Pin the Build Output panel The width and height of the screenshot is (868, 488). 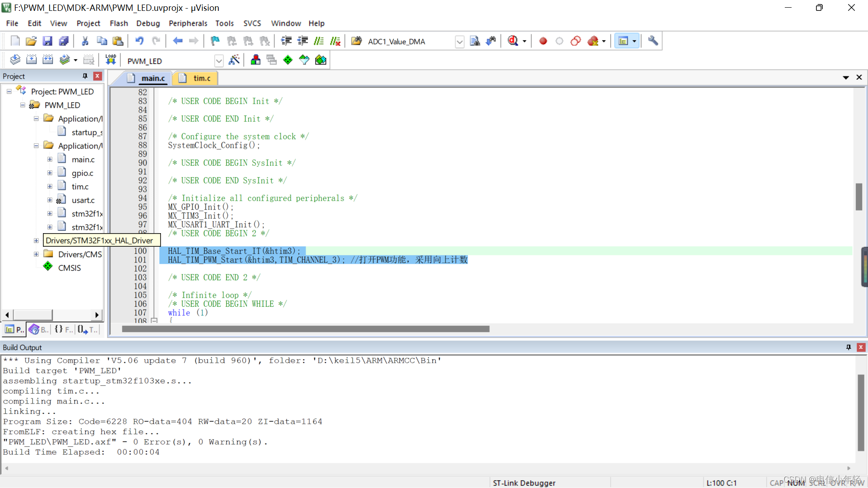(x=848, y=347)
